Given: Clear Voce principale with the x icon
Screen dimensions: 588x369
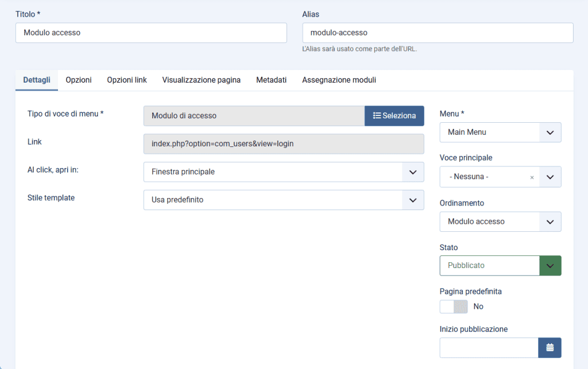Looking at the screenshot, I should (532, 177).
